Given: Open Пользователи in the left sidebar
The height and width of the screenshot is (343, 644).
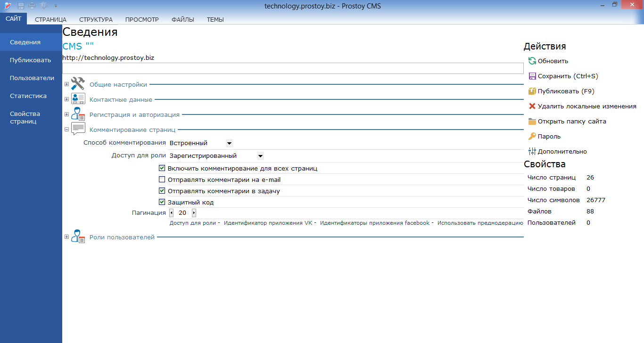Looking at the screenshot, I should click(31, 78).
